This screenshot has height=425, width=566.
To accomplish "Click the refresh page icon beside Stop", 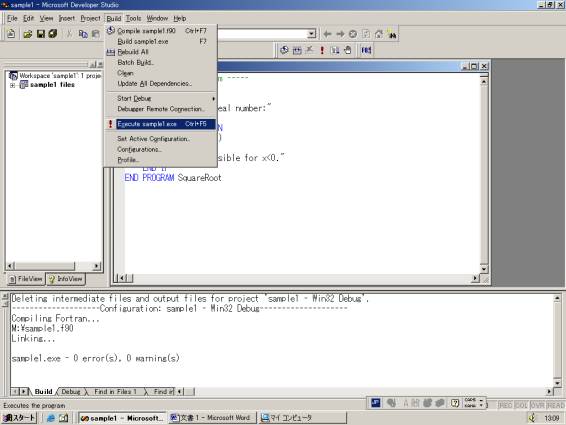I will click(366, 34).
